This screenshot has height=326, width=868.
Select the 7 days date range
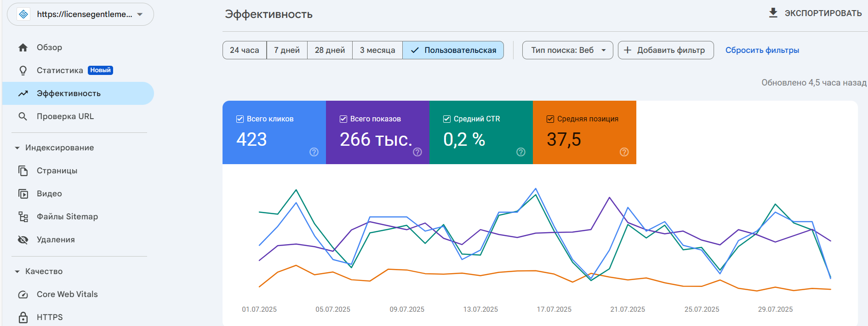[x=287, y=50]
